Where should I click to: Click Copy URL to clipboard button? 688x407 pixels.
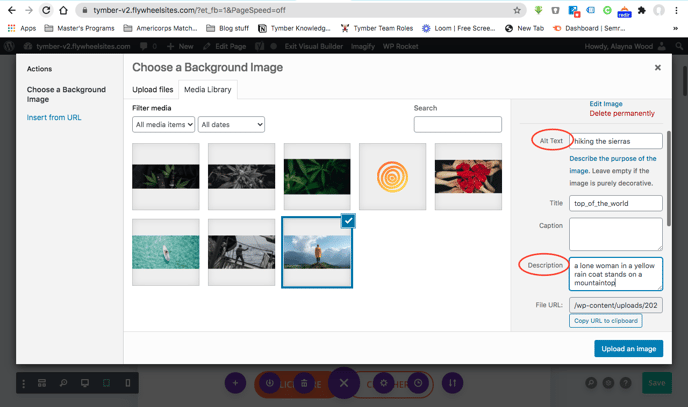(x=605, y=321)
